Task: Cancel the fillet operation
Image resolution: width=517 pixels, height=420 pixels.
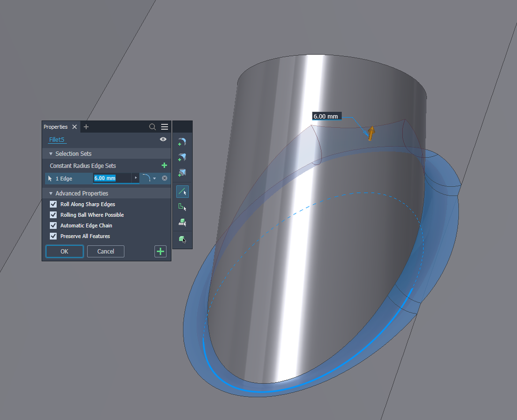Action: pos(106,251)
